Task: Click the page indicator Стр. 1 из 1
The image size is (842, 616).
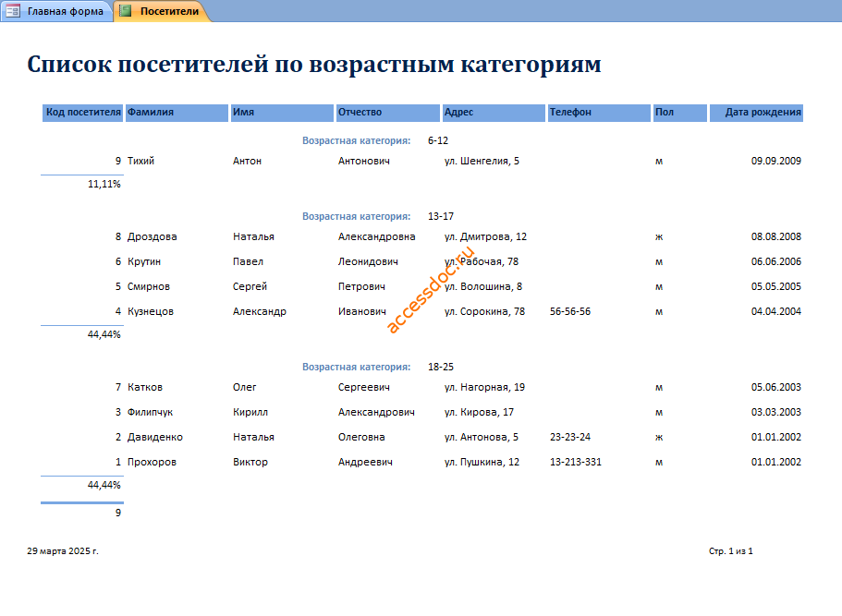Action: tap(731, 551)
